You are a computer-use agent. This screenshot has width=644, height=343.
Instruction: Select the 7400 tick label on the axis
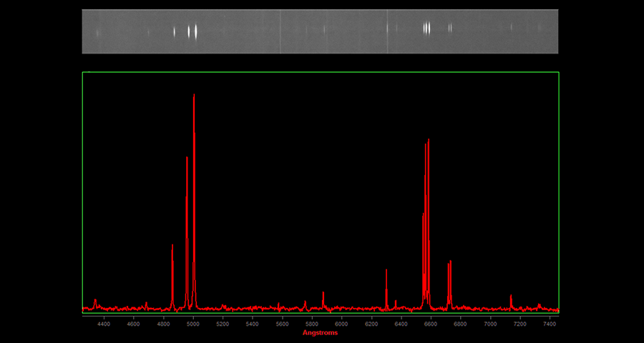549,324
